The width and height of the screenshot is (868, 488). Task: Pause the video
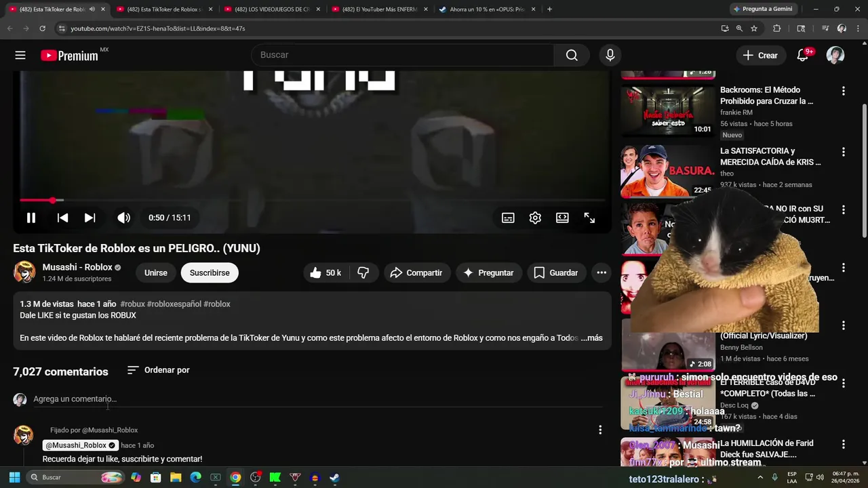click(31, 218)
